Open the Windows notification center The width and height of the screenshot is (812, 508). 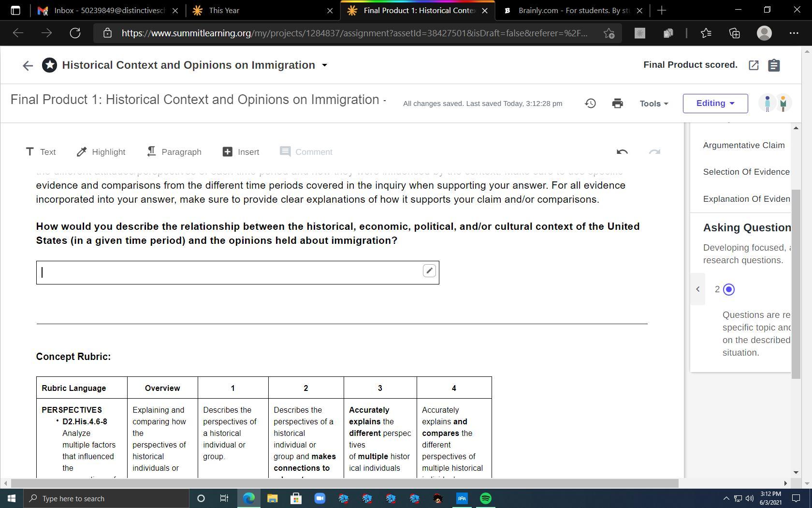click(x=796, y=498)
